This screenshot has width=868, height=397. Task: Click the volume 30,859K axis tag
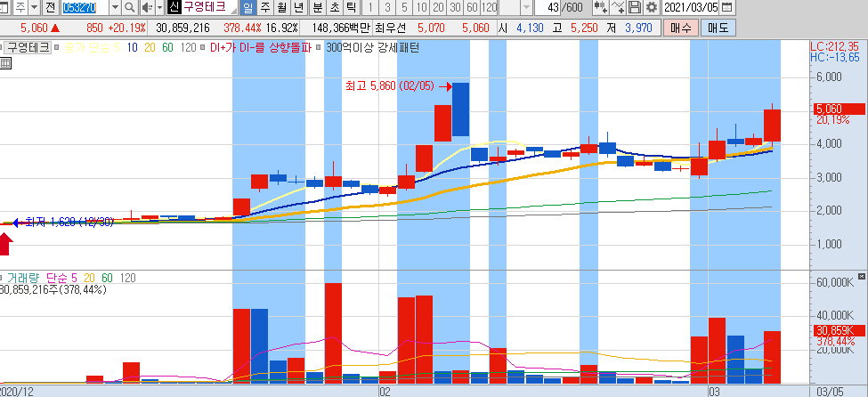(x=840, y=330)
